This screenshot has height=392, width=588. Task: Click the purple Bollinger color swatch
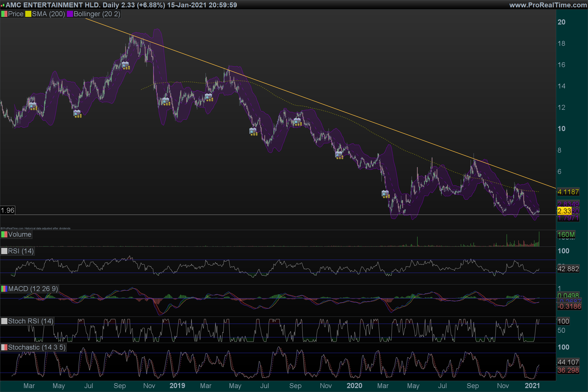(70, 14)
